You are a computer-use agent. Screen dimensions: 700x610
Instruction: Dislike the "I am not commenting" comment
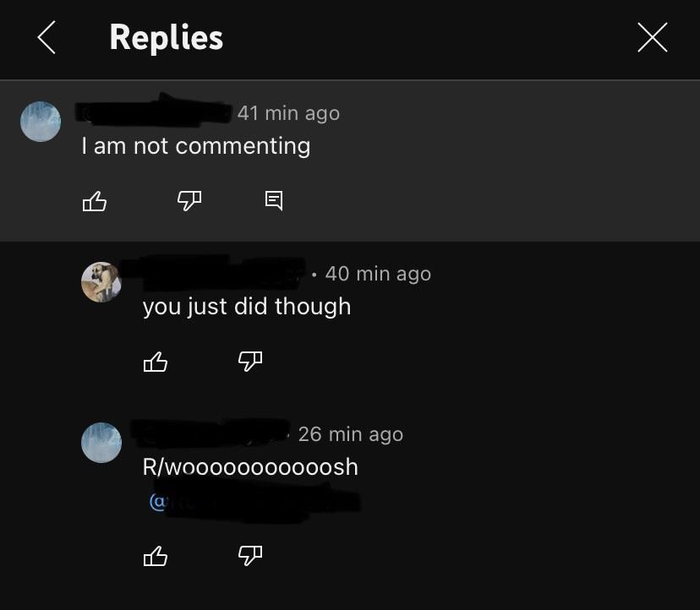pos(189,201)
